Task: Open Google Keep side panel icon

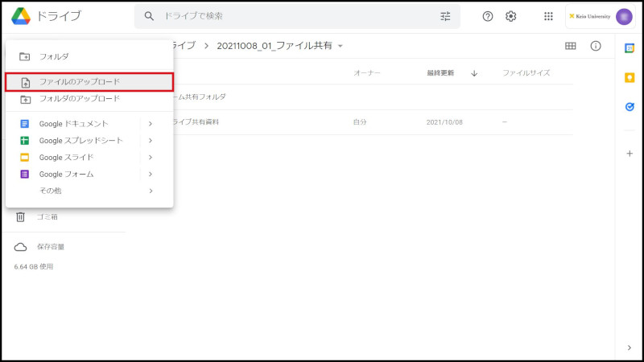Action: (x=630, y=77)
